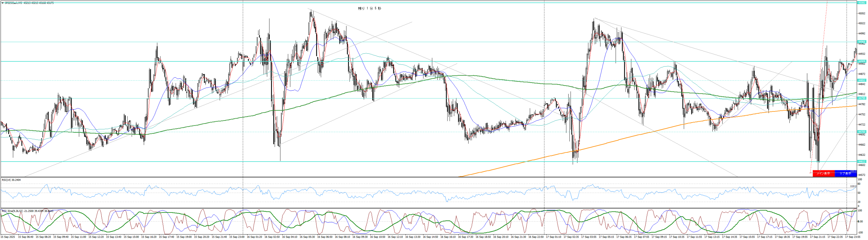Screen dimensions: 868x240
Task: Open the JP225Cash chart dropdown triangle
Action: pos(3,3)
